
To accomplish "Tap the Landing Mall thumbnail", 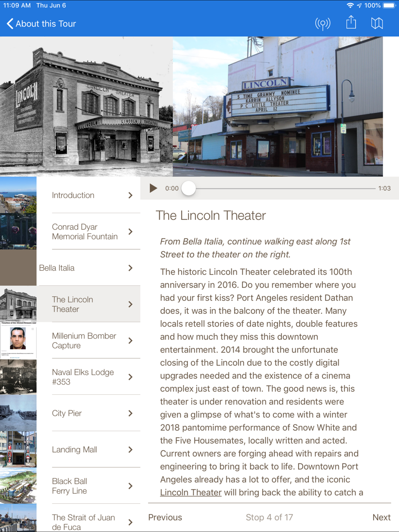I will (x=18, y=449).
